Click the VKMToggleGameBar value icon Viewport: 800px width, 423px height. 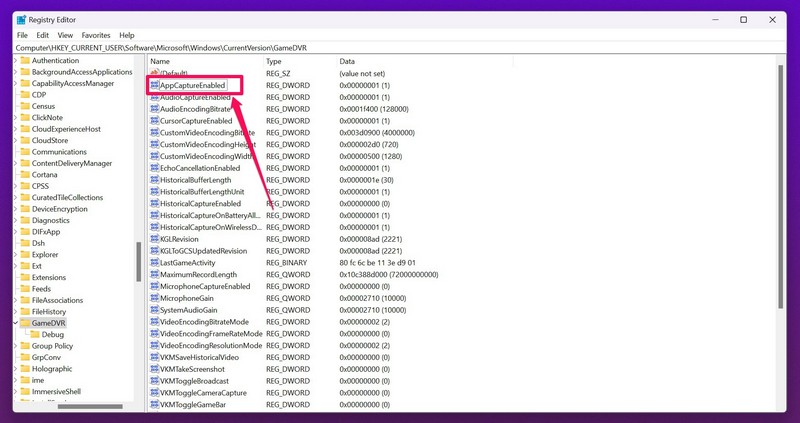tap(155, 405)
